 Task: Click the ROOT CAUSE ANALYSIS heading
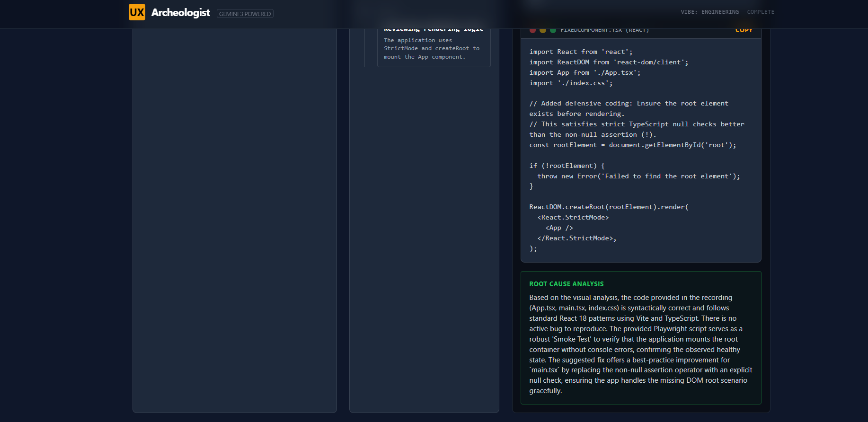(567, 284)
